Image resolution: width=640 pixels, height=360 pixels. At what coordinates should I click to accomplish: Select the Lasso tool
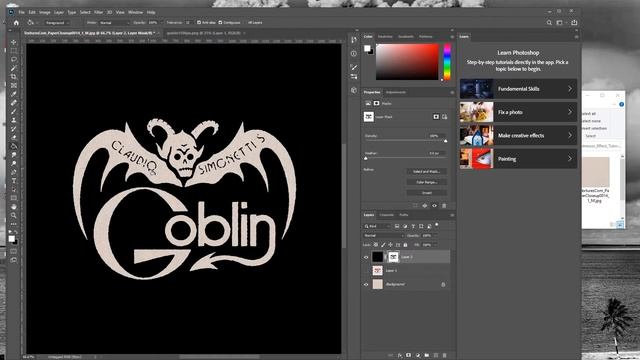coord(13,60)
